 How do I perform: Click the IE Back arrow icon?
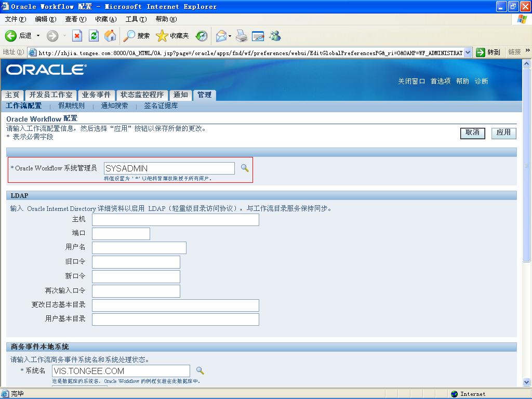pos(10,36)
